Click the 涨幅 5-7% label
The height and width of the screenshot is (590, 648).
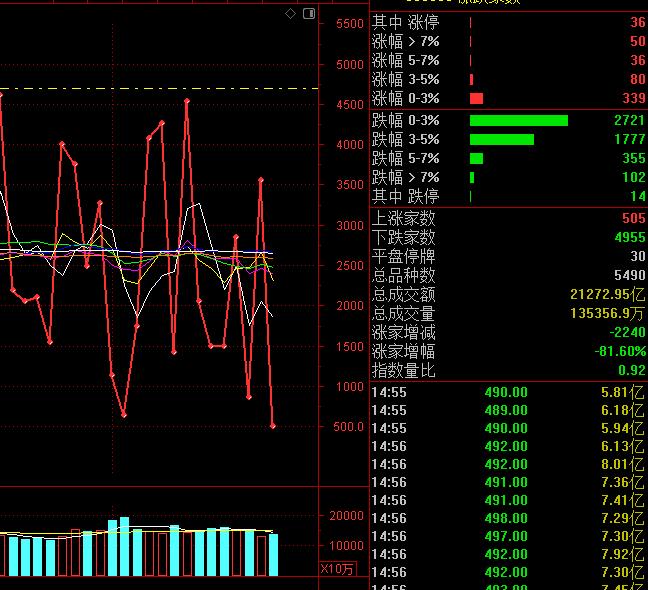point(405,60)
